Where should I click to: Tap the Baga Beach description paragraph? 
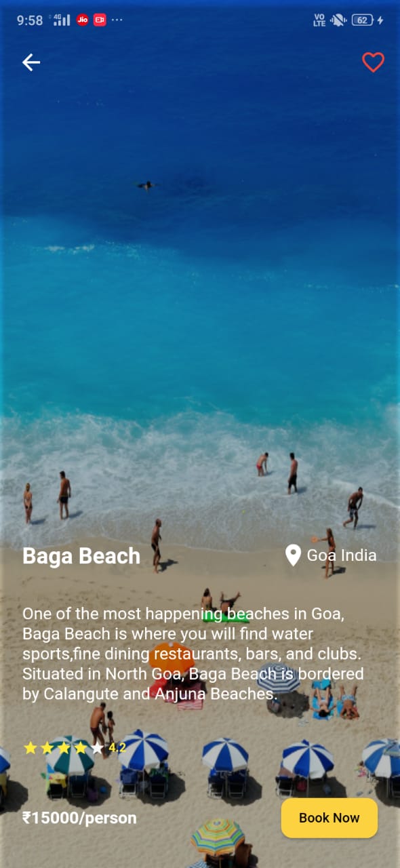tap(193, 654)
